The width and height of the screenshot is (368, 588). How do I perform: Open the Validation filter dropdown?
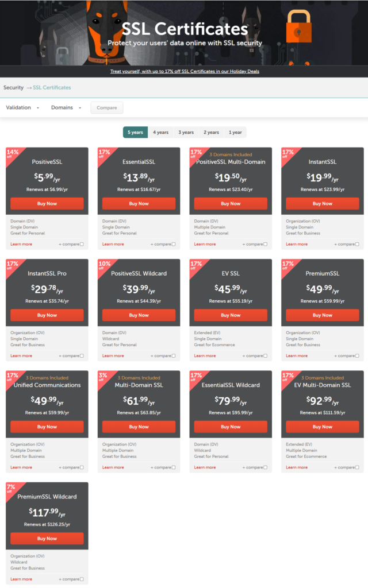pyautogui.click(x=22, y=107)
